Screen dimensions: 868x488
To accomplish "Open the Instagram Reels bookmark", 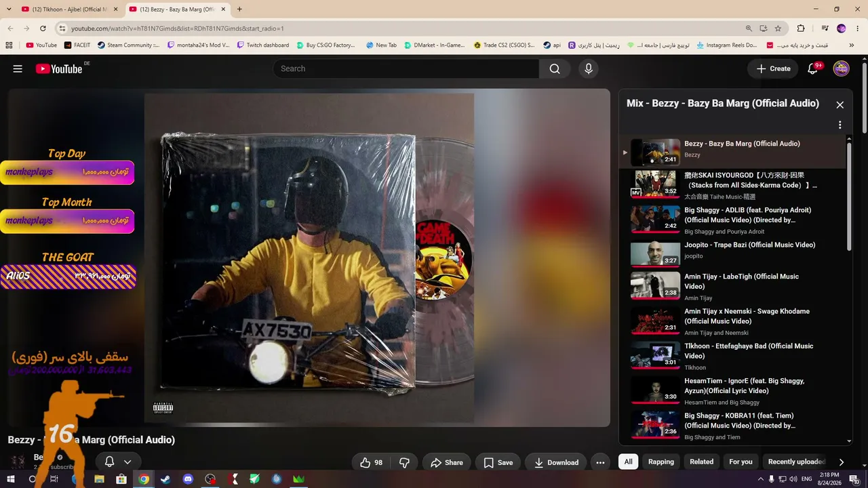I will click(726, 45).
